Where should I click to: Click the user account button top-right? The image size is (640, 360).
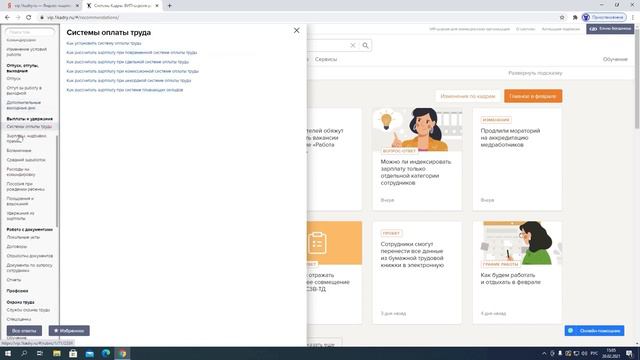coord(610,29)
